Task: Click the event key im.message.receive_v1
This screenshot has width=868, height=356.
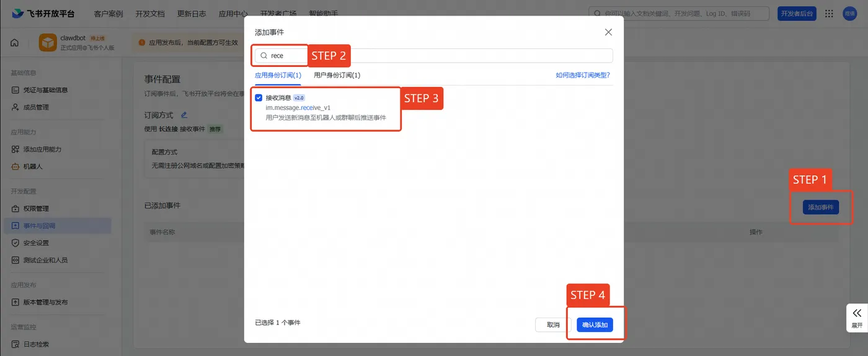Action: click(298, 107)
